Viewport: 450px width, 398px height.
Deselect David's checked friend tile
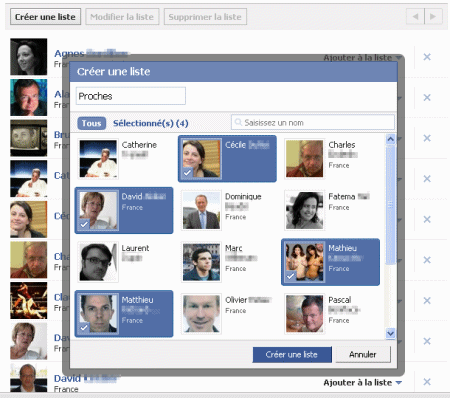[x=124, y=210]
